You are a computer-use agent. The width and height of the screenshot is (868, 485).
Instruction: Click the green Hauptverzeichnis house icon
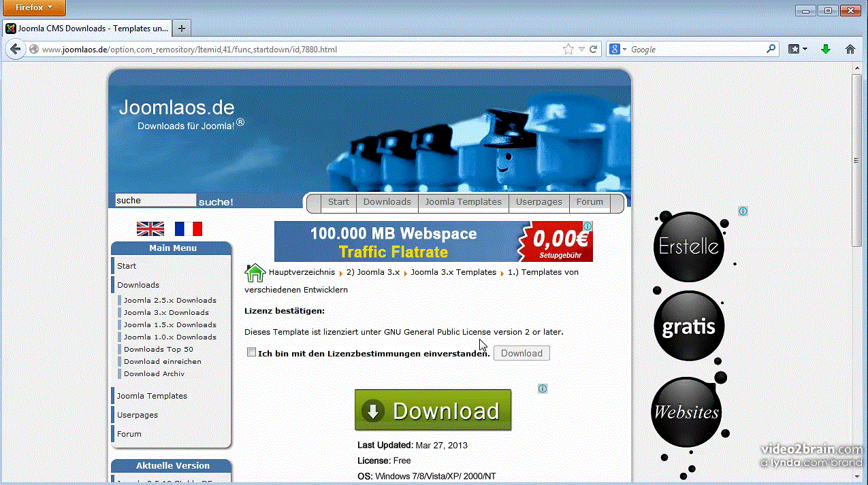[255, 272]
